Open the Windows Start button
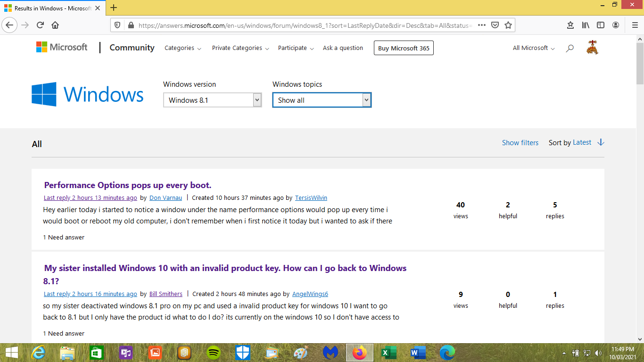Screen dimensions: 644x362 (x=11, y=353)
